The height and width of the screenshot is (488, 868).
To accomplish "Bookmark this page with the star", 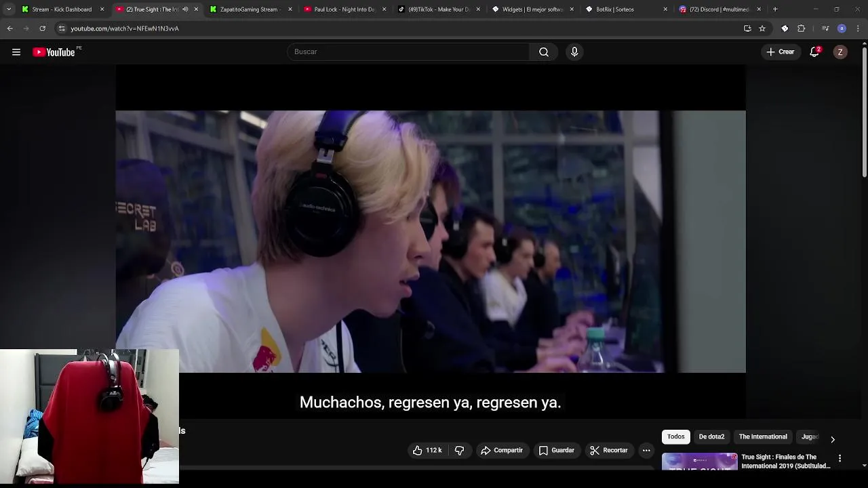I will [762, 28].
